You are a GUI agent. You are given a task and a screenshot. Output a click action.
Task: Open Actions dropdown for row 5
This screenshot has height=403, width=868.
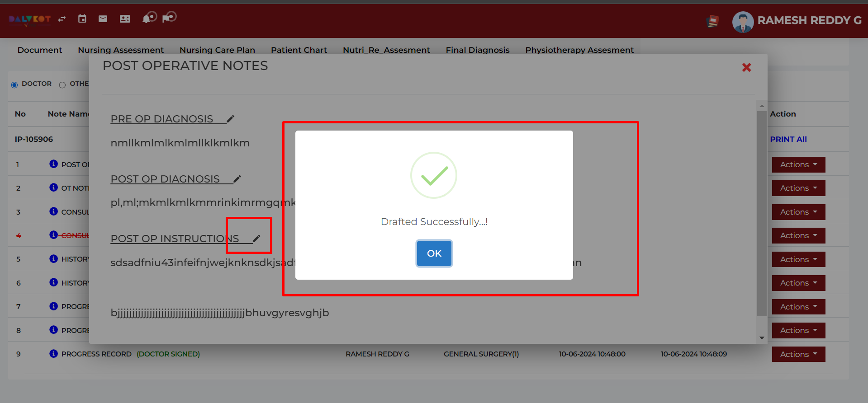point(798,259)
